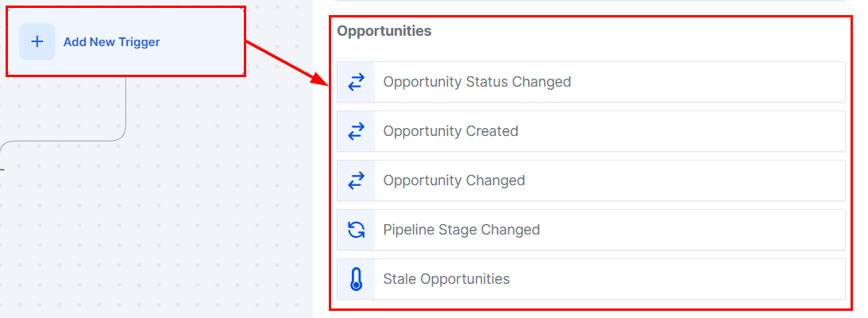This screenshot has height=318, width=868.
Task: Click the Opportunity Changed arrows icon
Action: (x=356, y=180)
